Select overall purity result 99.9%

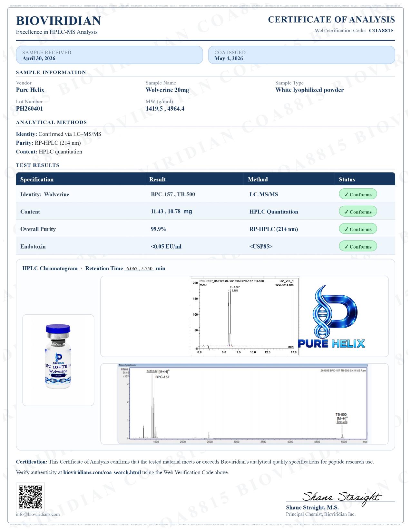click(159, 229)
